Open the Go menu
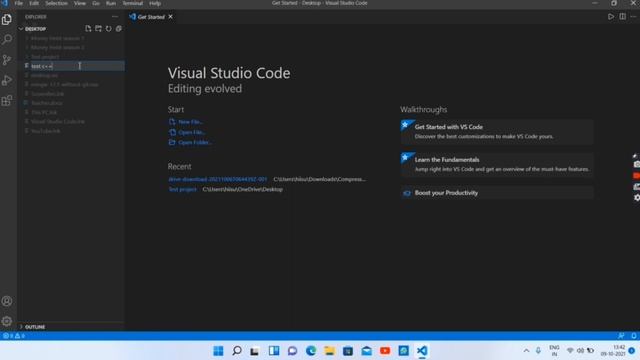The height and width of the screenshot is (360, 640). click(96, 3)
